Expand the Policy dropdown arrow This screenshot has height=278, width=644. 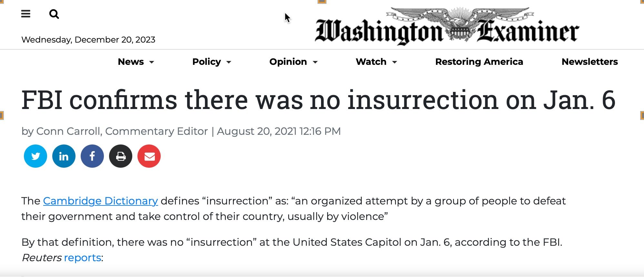tap(229, 62)
